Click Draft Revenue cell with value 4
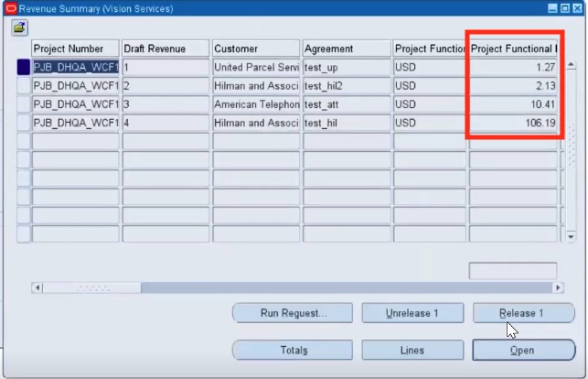The height and width of the screenshot is (379, 588). tap(166, 123)
